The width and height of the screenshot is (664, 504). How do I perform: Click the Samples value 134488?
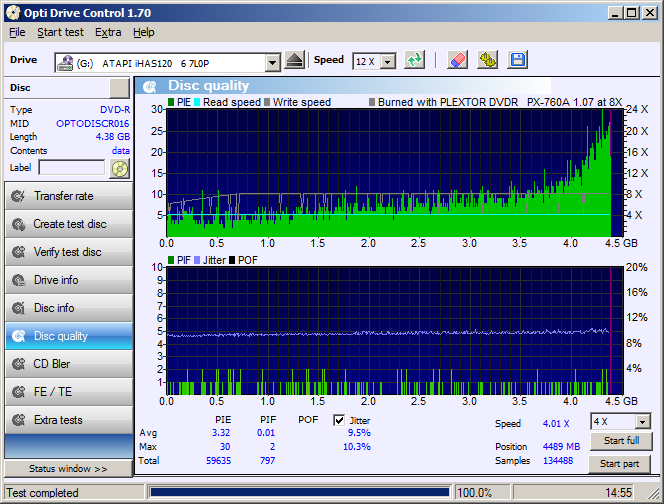(558, 460)
